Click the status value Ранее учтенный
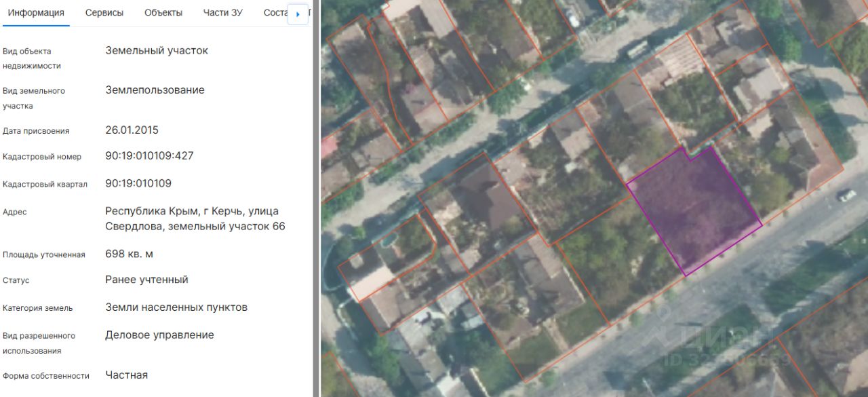The image size is (868, 397). pyautogui.click(x=146, y=280)
